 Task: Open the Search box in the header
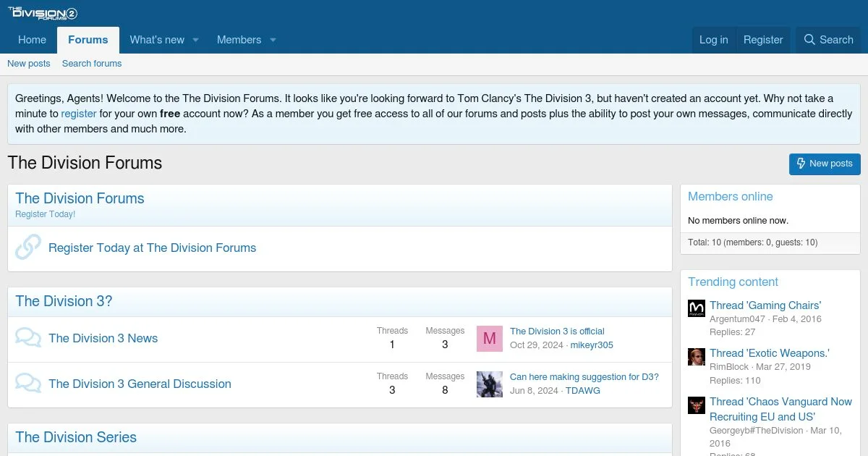828,40
